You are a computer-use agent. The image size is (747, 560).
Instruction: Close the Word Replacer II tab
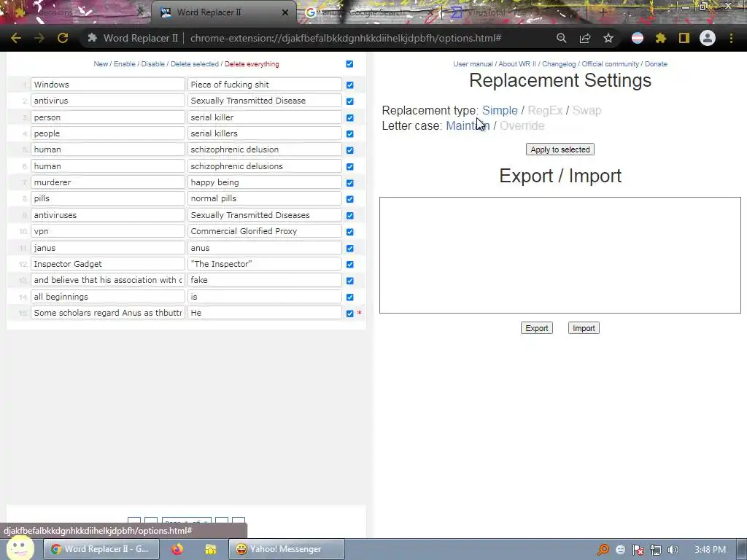[285, 12]
